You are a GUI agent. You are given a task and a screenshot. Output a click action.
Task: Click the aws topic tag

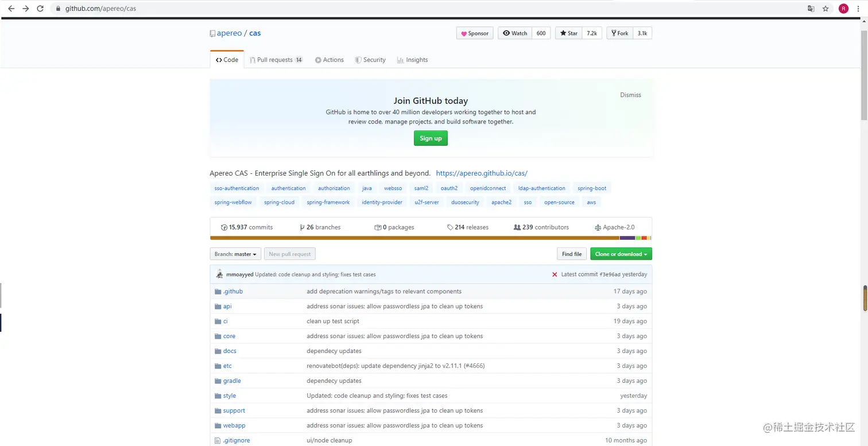pyautogui.click(x=591, y=202)
